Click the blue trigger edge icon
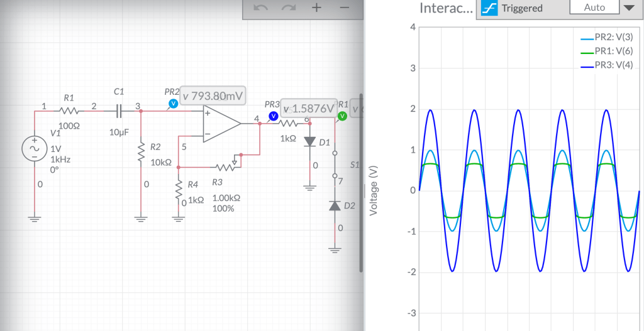 tap(489, 9)
